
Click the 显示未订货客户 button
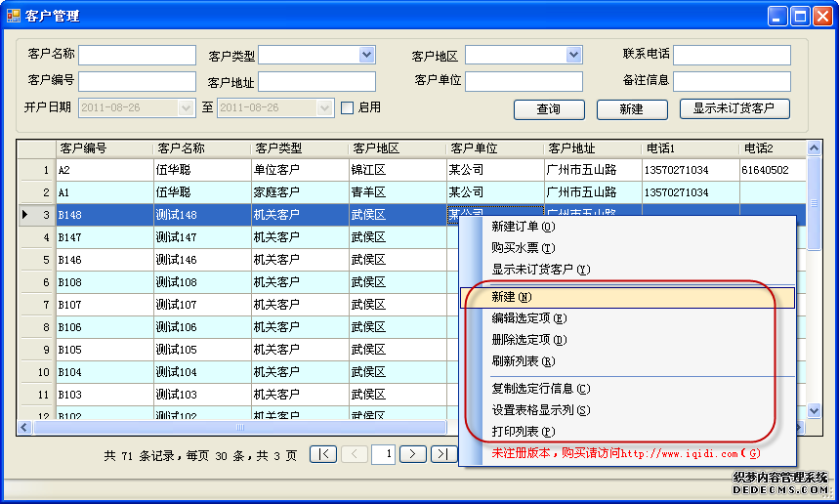pyautogui.click(x=734, y=108)
